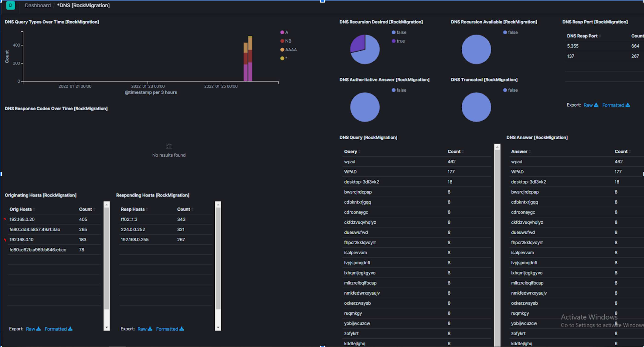Click the sort arrow on the Orig Hosts column
This screenshot has height=347, width=644.
[x=34, y=209]
